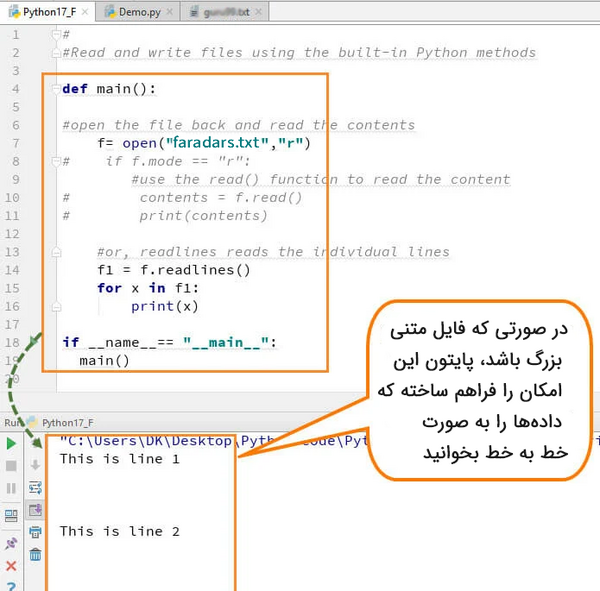Click the commented "if f.mode == "r":" line
The height and width of the screenshot is (591, 600).
point(178,161)
